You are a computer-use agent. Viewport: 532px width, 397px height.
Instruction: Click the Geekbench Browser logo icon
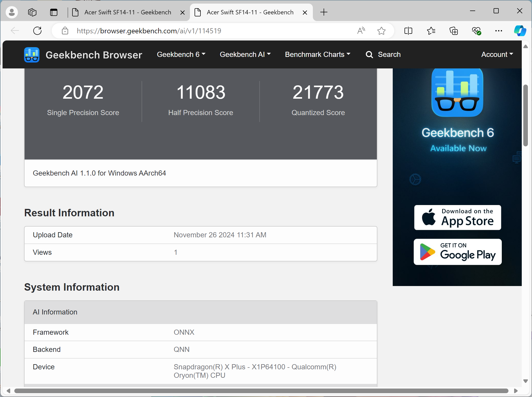(32, 55)
